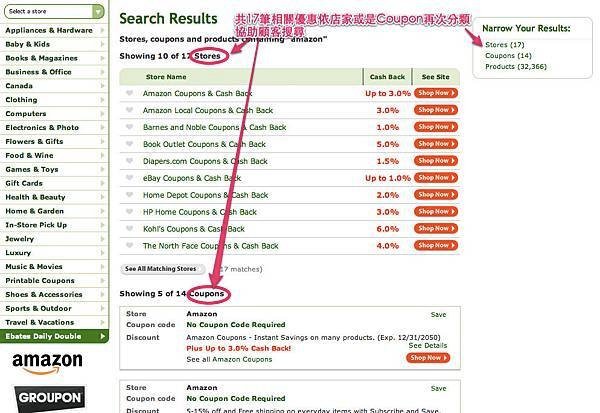Expand Appliances & Hardware category arrow
Screen dimensions: 600x413
point(102,30)
